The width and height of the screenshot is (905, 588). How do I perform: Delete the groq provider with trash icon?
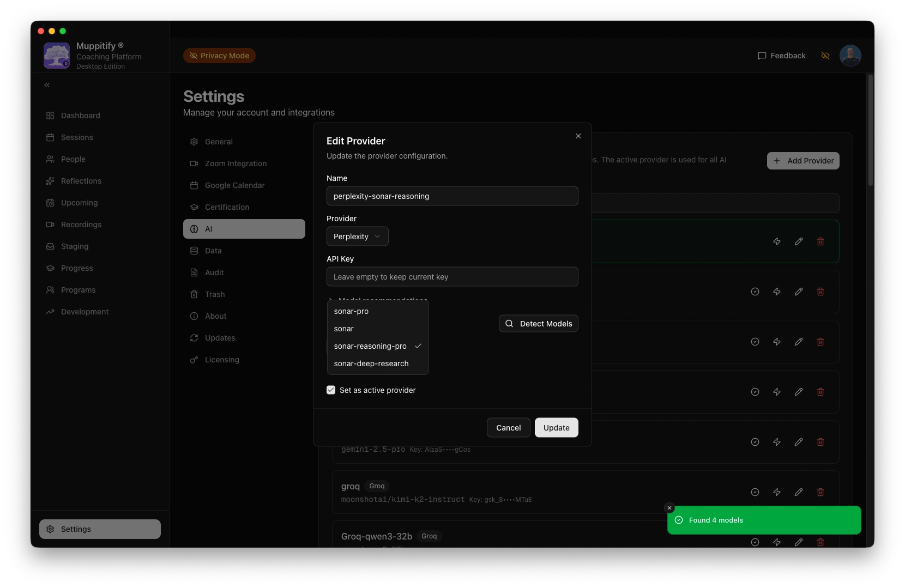coord(820,492)
